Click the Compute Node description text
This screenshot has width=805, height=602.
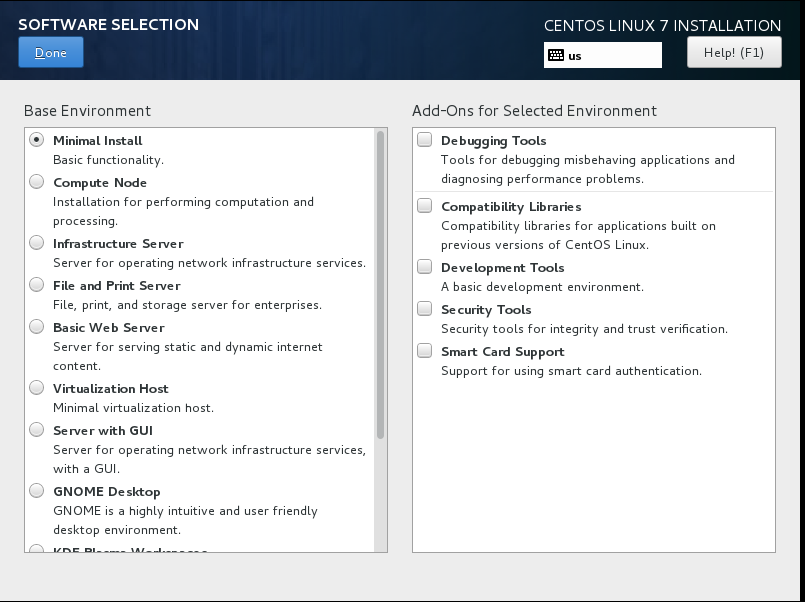[x=183, y=211]
